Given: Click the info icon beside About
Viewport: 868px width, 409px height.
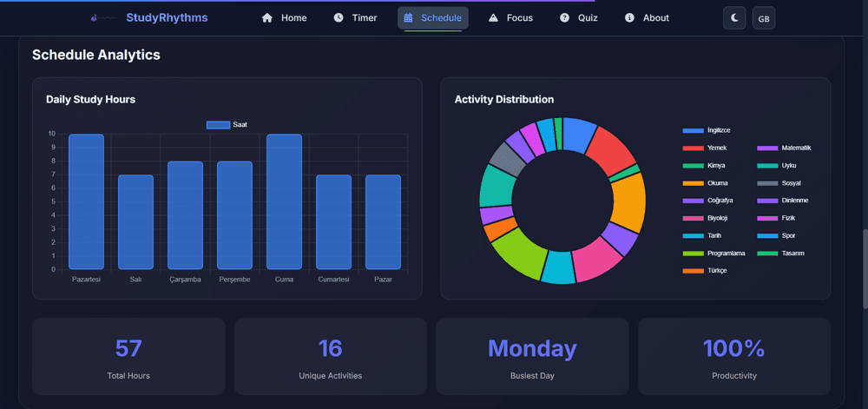Looking at the screenshot, I should pos(629,18).
